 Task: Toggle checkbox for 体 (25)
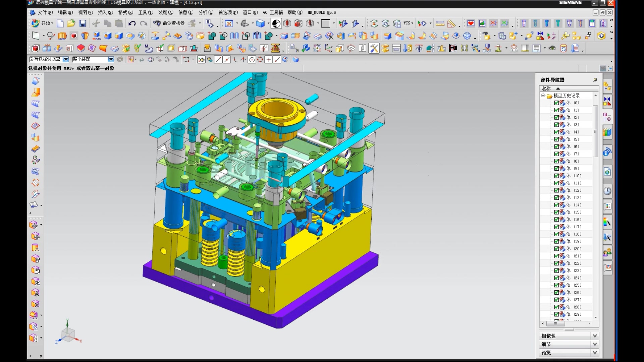coord(556,285)
